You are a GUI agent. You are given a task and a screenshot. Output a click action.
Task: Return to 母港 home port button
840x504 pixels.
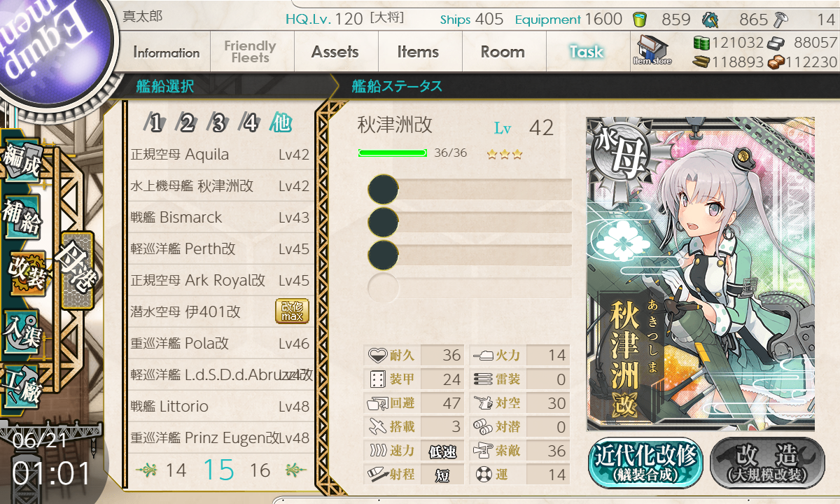[x=76, y=270]
